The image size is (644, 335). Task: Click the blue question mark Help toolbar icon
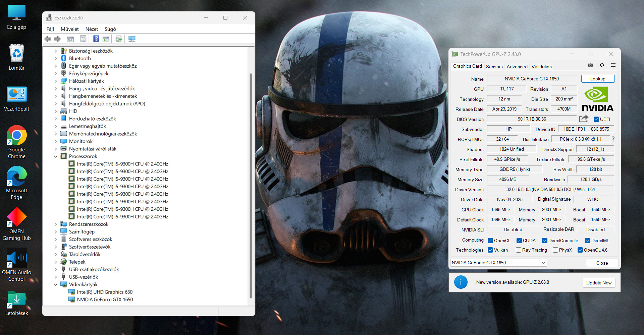tap(96, 39)
